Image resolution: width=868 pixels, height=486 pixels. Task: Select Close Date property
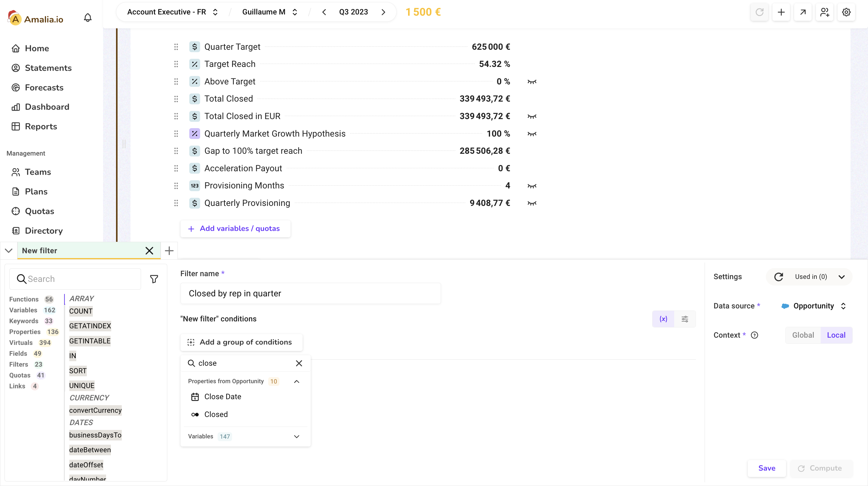pyautogui.click(x=245, y=397)
